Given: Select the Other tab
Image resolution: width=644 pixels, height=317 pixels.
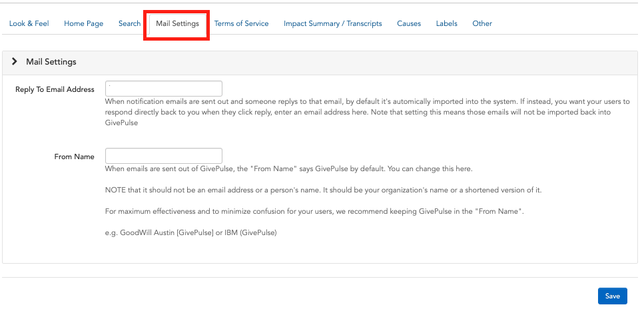Looking at the screenshot, I should pyautogui.click(x=482, y=23).
